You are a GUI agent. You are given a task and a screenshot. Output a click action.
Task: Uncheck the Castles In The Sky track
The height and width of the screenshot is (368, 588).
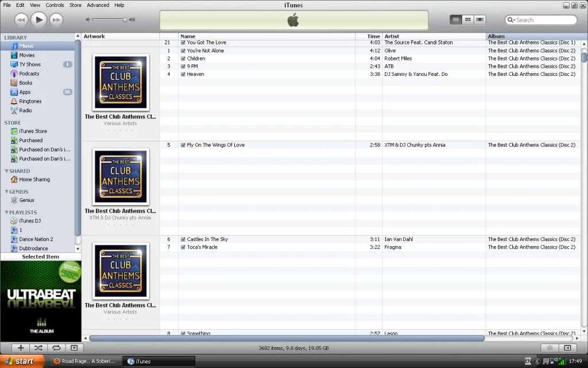[x=183, y=239]
